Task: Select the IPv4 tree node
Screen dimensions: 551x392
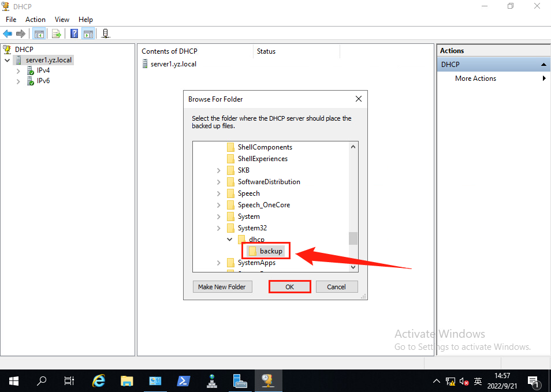Action: [x=43, y=70]
